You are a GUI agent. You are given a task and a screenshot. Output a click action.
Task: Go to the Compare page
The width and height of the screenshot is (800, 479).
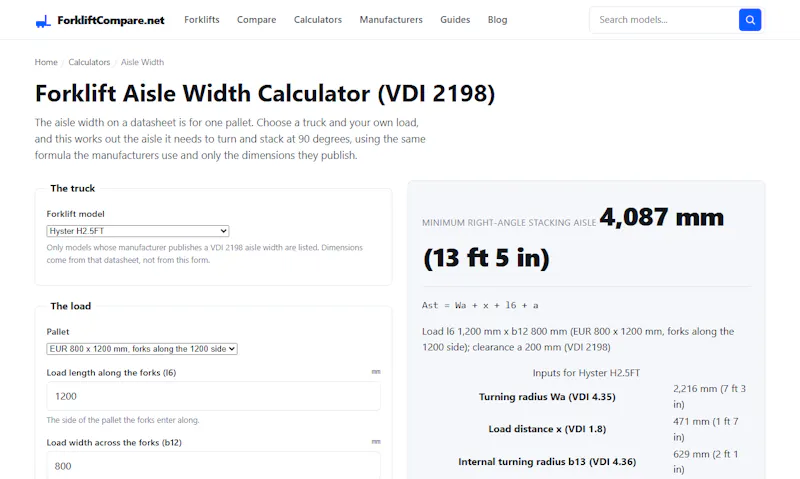coord(256,20)
